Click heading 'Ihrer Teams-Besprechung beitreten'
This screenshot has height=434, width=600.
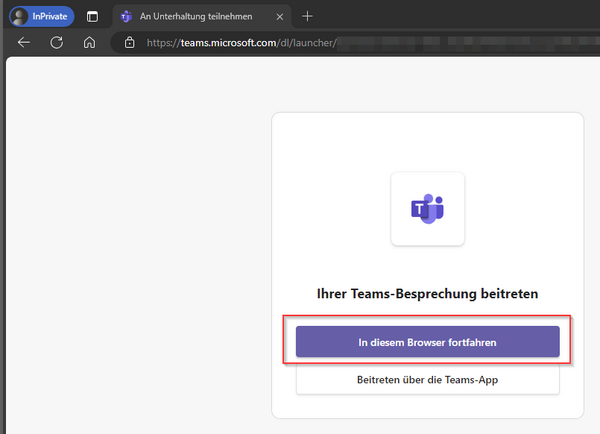(427, 294)
